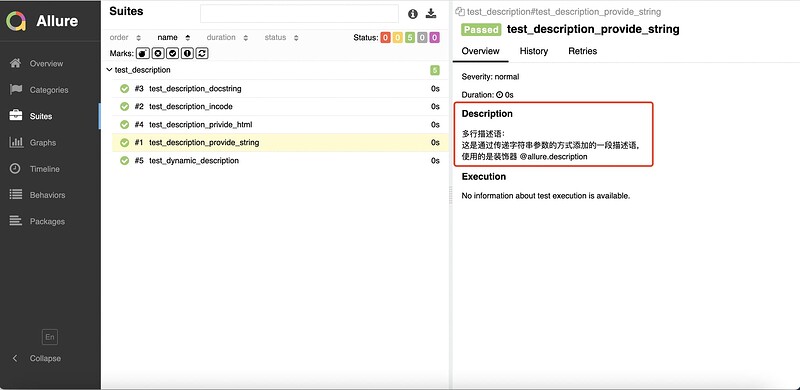Download the suites CSV via download icon
This screenshot has width=800, height=390.
(x=431, y=14)
